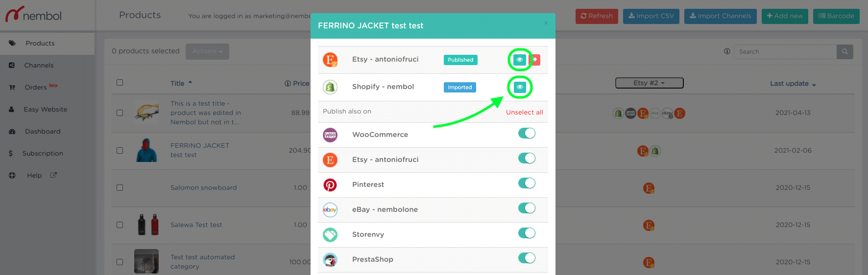Image resolution: width=868 pixels, height=275 pixels.
Task: Click the red unpublish arrow icon for Etsy
Action: [x=535, y=60]
